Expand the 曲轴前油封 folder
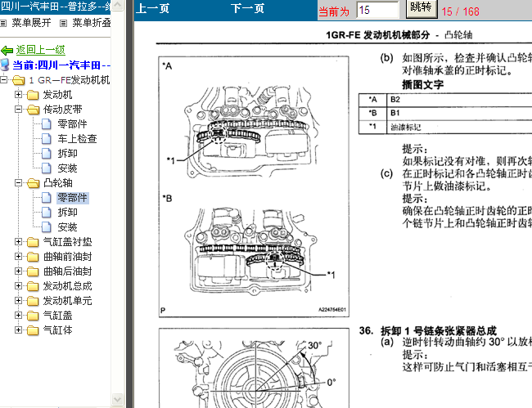 tap(18, 256)
